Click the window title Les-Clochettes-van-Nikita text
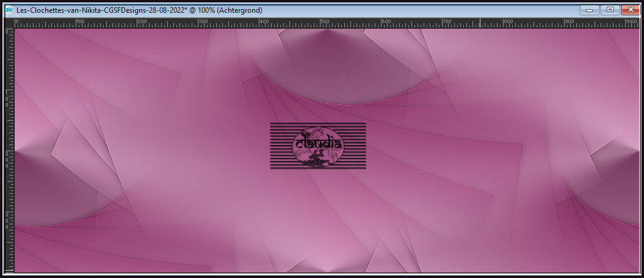Image resolution: width=644 pixels, height=278 pixels. coord(139,10)
